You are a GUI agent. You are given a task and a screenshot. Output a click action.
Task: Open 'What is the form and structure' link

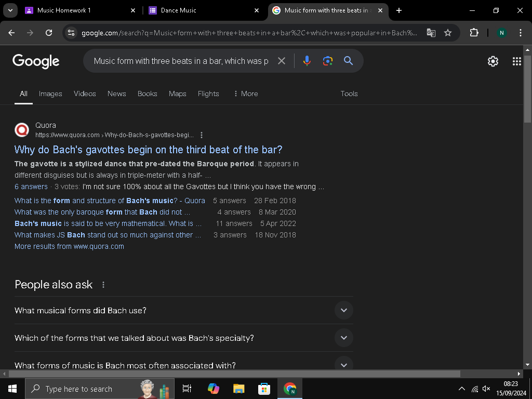coord(110,201)
